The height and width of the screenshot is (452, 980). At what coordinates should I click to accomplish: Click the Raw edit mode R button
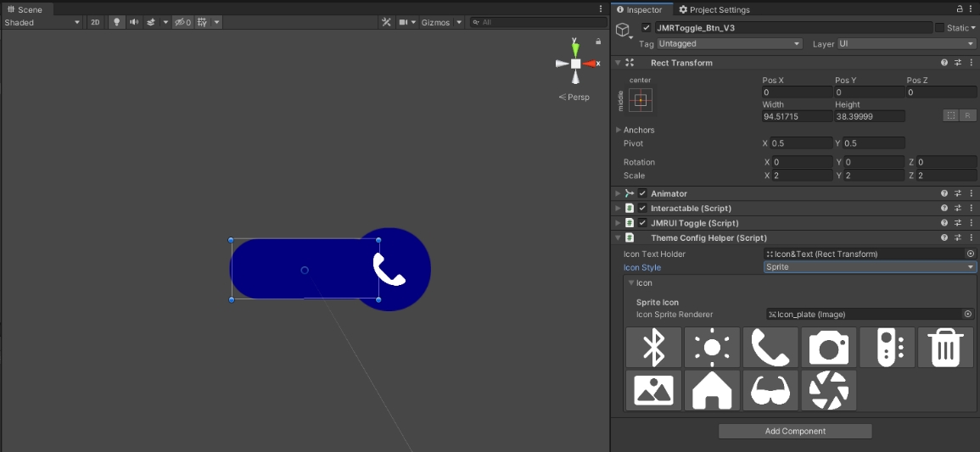(967, 115)
